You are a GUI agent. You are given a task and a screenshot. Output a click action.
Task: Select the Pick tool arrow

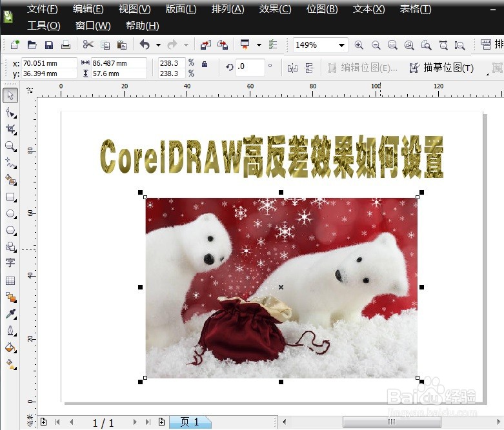point(10,95)
